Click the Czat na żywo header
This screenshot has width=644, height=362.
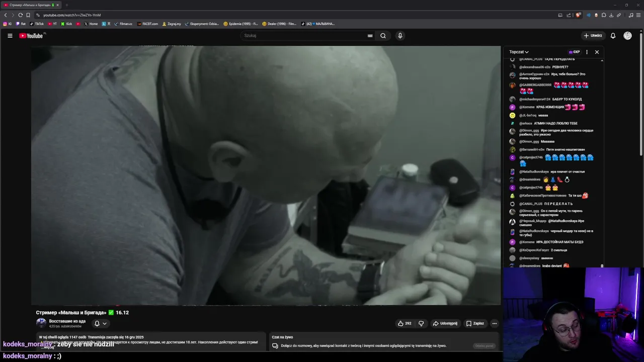(282, 337)
